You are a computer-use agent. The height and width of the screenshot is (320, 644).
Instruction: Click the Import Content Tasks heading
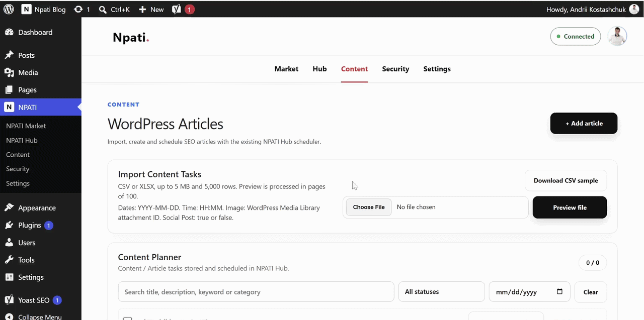[x=159, y=174]
